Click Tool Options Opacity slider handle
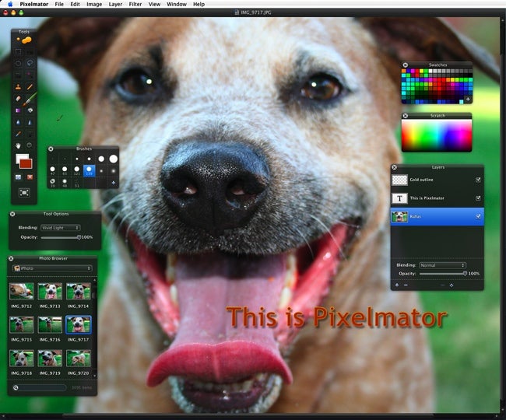The image size is (506, 420). 79,237
